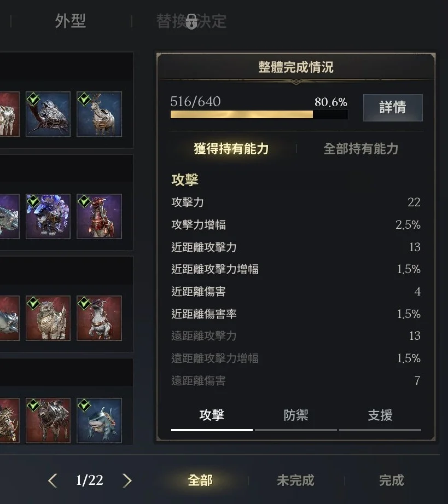Select the glowing blue crystal beast icon
The height and width of the screenshot is (504, 448).
coord(48,216)
